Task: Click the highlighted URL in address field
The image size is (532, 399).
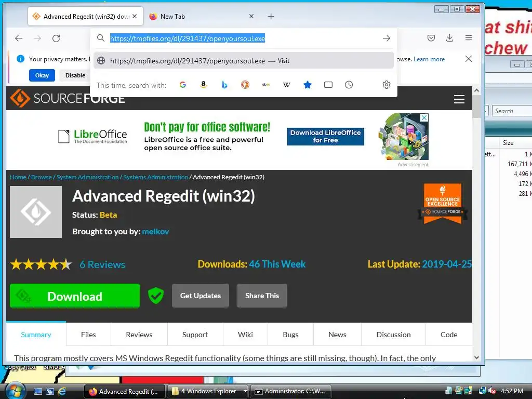Action: pos(187,38)
